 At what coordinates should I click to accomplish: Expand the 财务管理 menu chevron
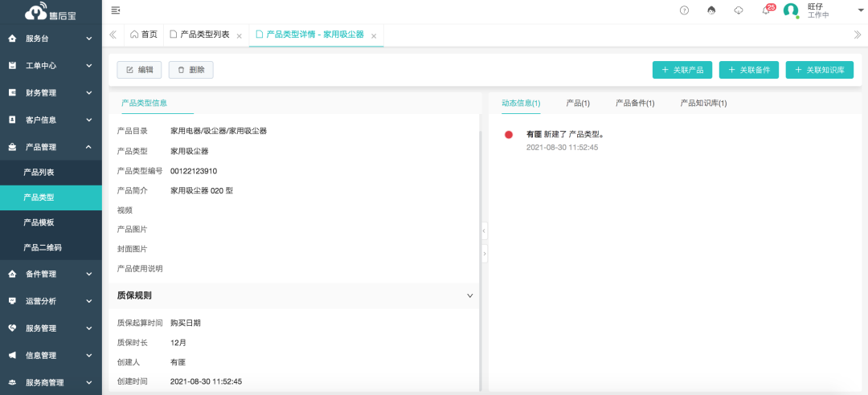tap(88, 92)
